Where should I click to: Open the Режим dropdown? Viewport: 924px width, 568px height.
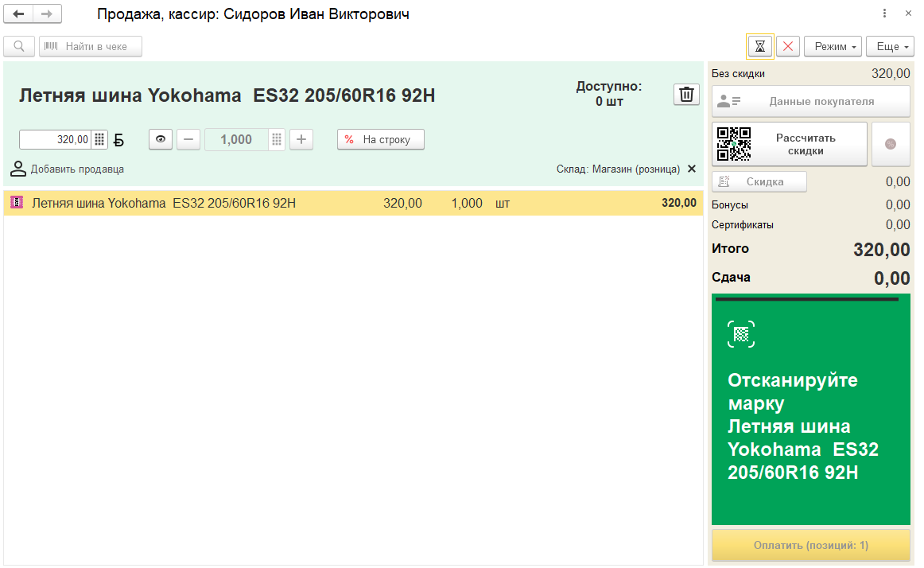click(x=833, y=46)
